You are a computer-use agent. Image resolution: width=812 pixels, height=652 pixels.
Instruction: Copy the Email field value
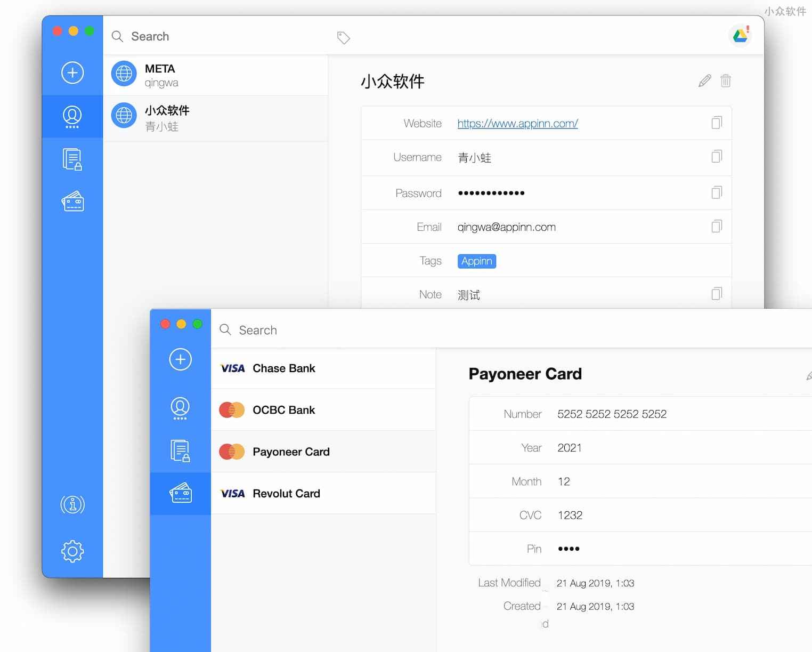pos(717,227)
